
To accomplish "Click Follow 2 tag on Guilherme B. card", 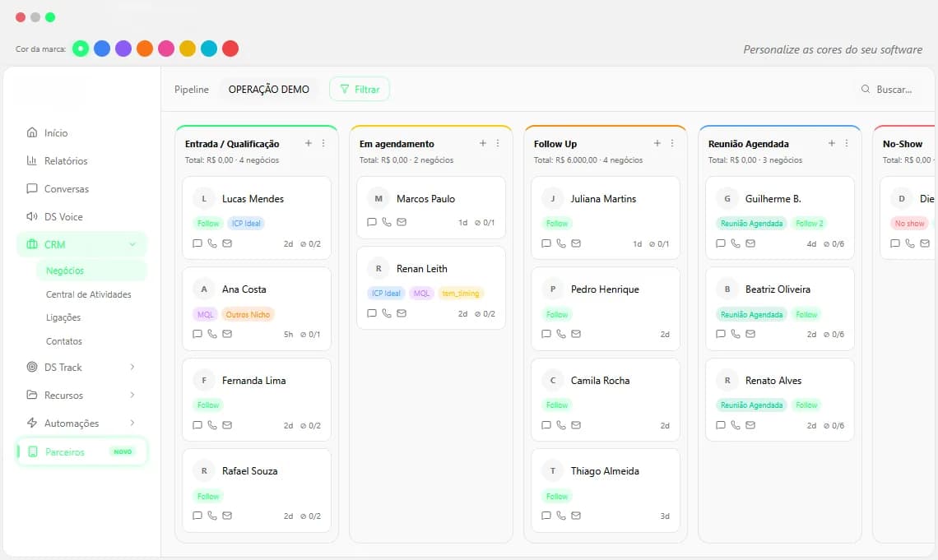I will click(810, 224).
